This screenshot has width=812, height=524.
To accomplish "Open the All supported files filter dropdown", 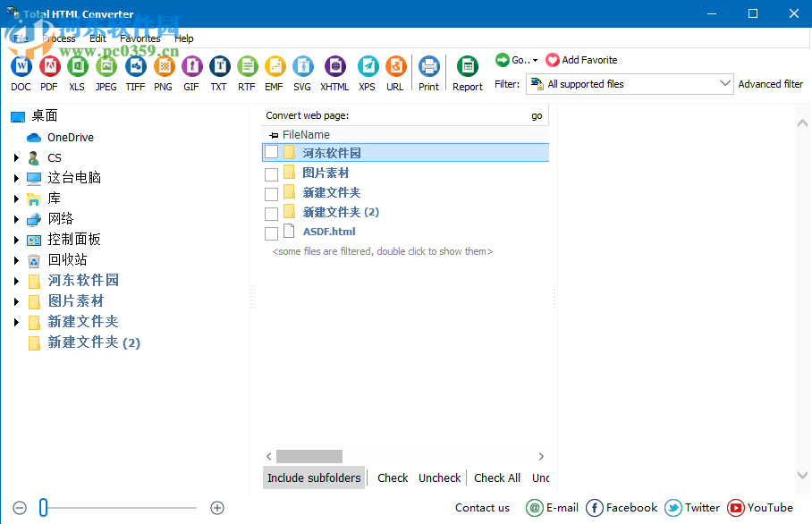I will 724,83.
